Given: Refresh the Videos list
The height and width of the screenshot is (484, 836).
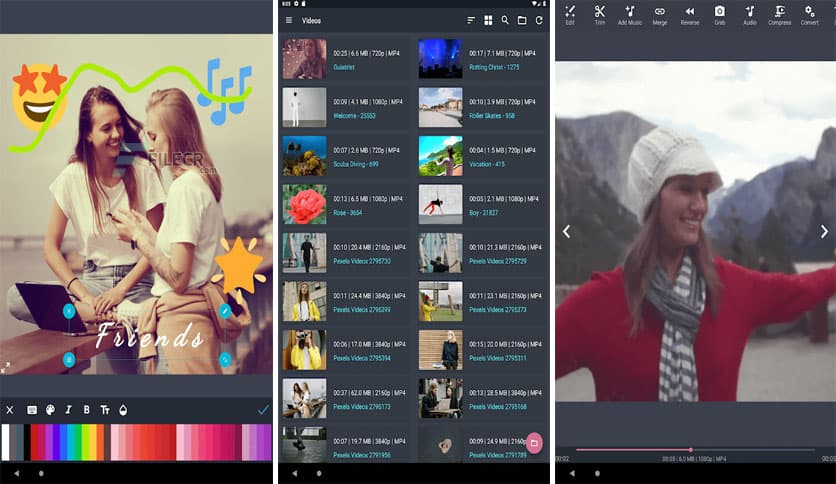Looking at the screenshot, I should pos(539,20).
